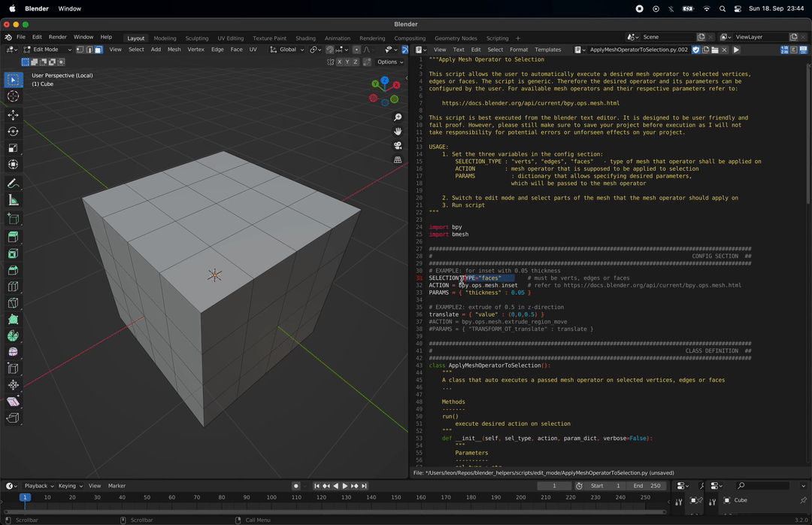Click Select in text editor header
Screen dimensions: 812x525
[x=495, y=50]
